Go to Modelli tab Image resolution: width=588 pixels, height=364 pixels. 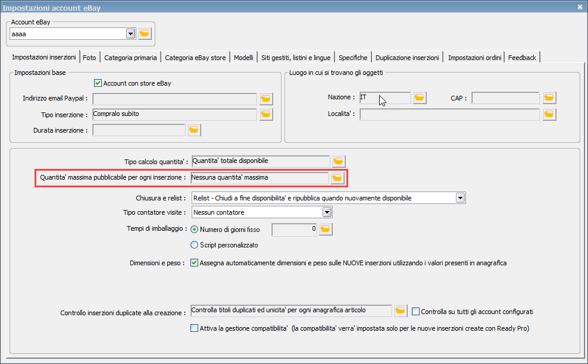244,57
